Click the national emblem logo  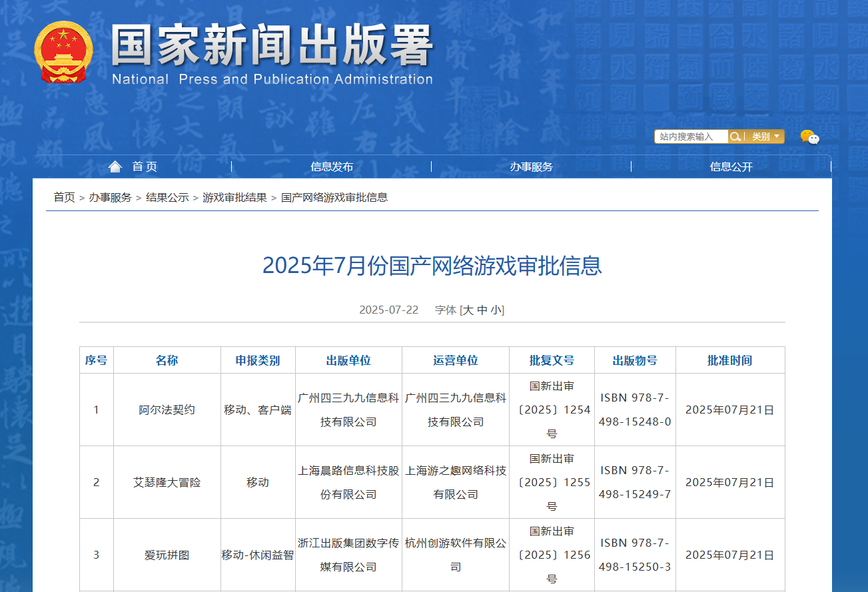click(x=63, y=53)
